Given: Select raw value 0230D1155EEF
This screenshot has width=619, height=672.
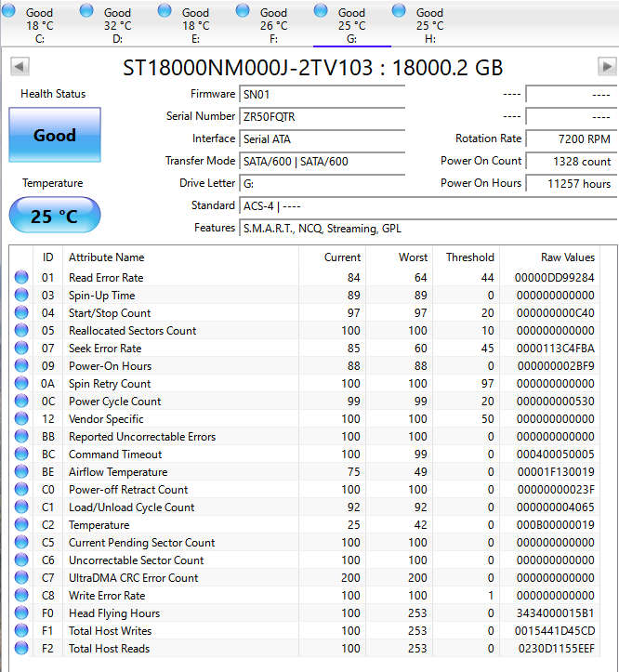Looking at the screenshot, I should tap(556, 649).
